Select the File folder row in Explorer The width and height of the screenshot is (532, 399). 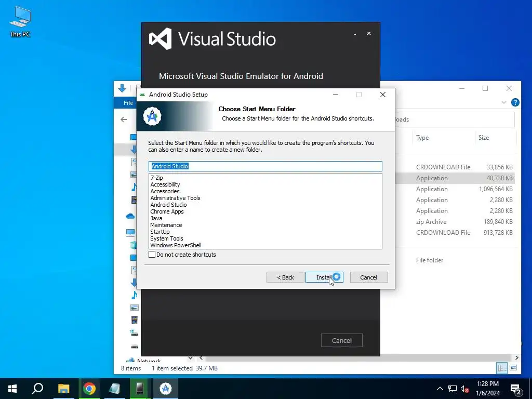click(x=455, y=260)
